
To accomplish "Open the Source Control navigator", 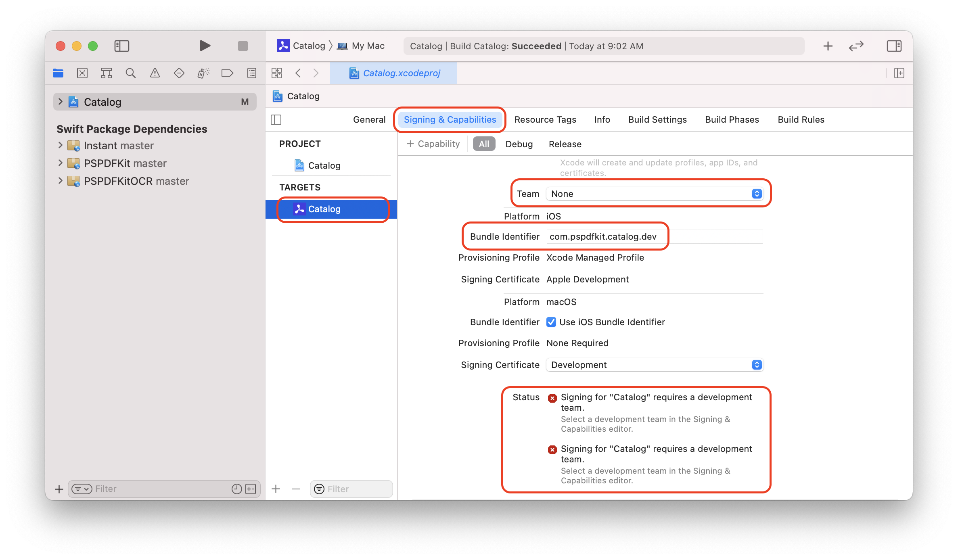I will 82,73.
